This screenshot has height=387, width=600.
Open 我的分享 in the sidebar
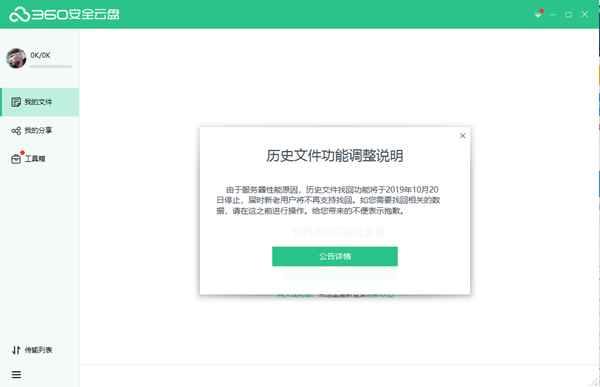pyautogui.click(x=40, y=131)
